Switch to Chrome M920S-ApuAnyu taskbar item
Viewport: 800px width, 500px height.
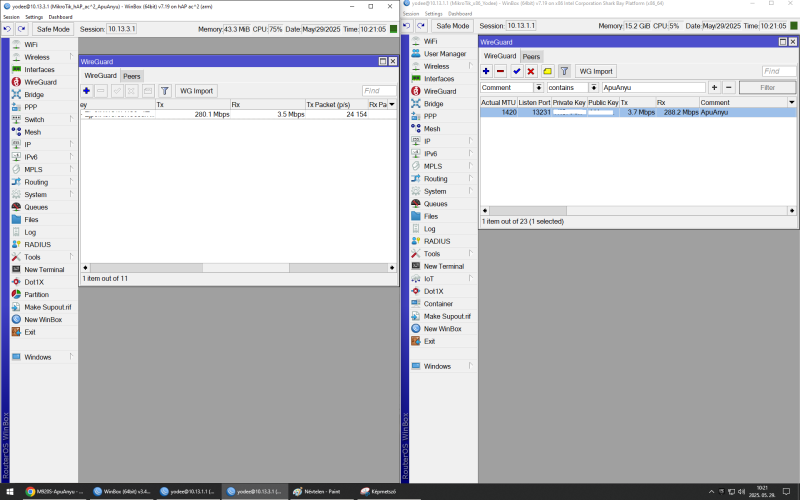point(53,491)
